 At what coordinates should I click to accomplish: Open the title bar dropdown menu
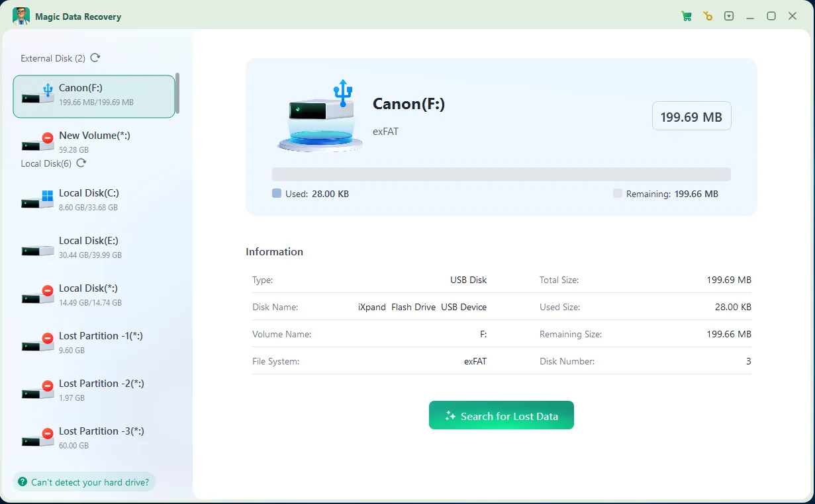tap(729, 15)
